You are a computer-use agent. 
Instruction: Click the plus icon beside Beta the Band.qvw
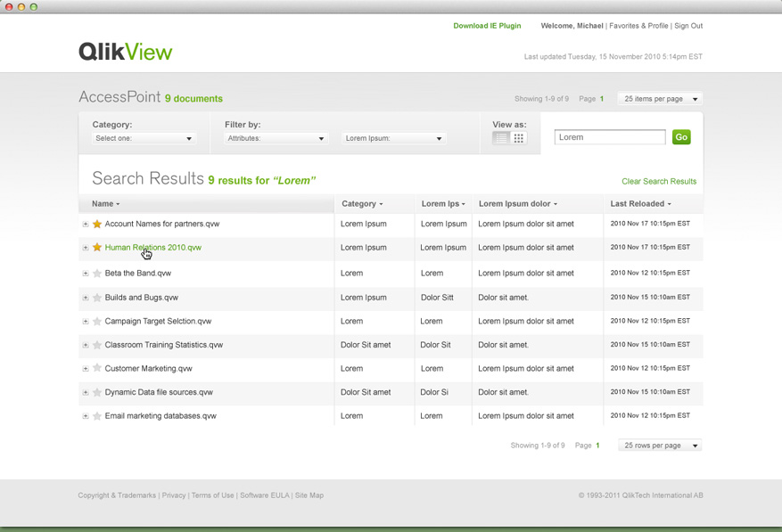(86, 274)
